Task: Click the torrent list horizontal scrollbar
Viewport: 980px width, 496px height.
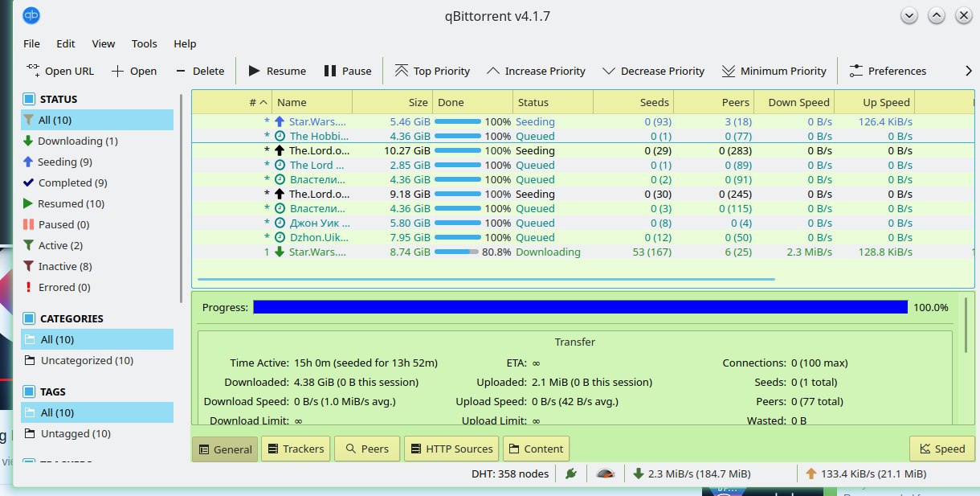Action: (486, 279)
